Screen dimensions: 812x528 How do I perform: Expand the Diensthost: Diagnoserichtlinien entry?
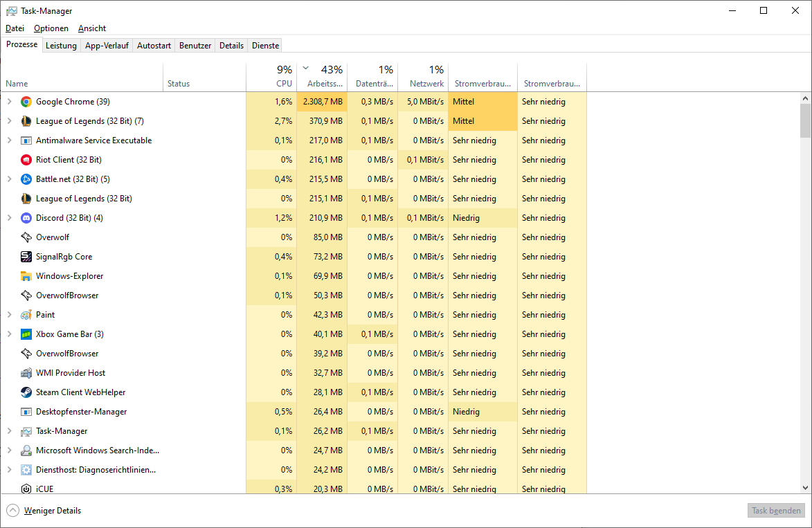coord(9,470)
